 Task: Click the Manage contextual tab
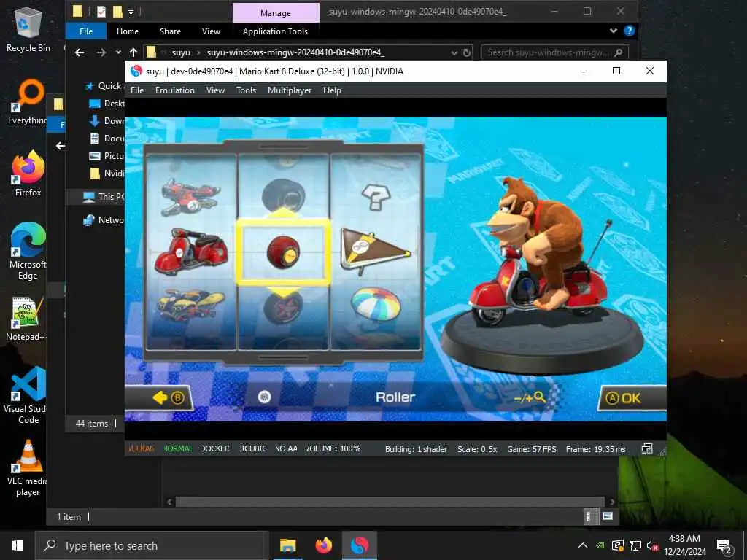pyautogui.click(x=276, y=13)
